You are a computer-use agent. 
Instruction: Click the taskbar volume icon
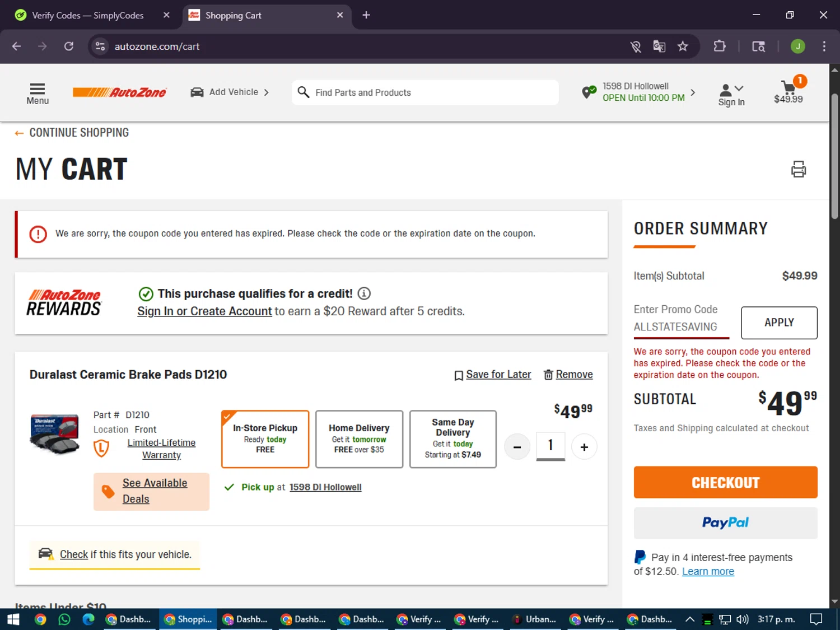(743, 619)
